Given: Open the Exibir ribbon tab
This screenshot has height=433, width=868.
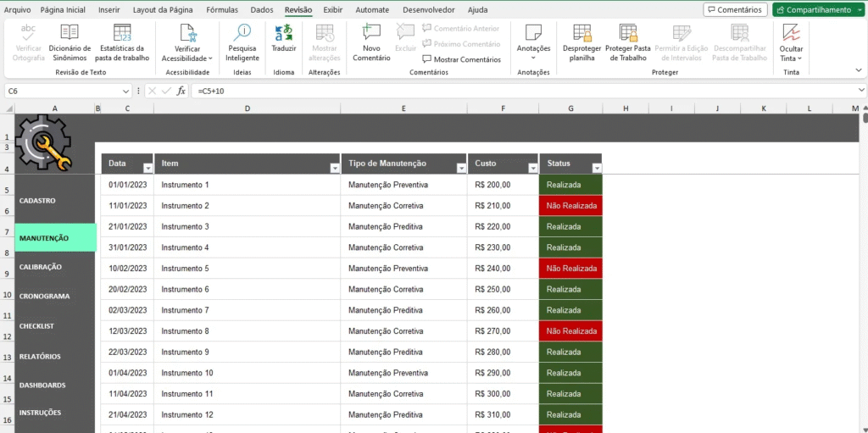Looking at the screenshot, I should tap(332, 10).
